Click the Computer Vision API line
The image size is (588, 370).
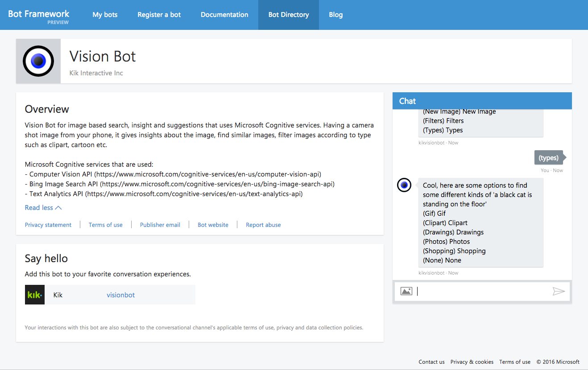click(x=173, y=174)
